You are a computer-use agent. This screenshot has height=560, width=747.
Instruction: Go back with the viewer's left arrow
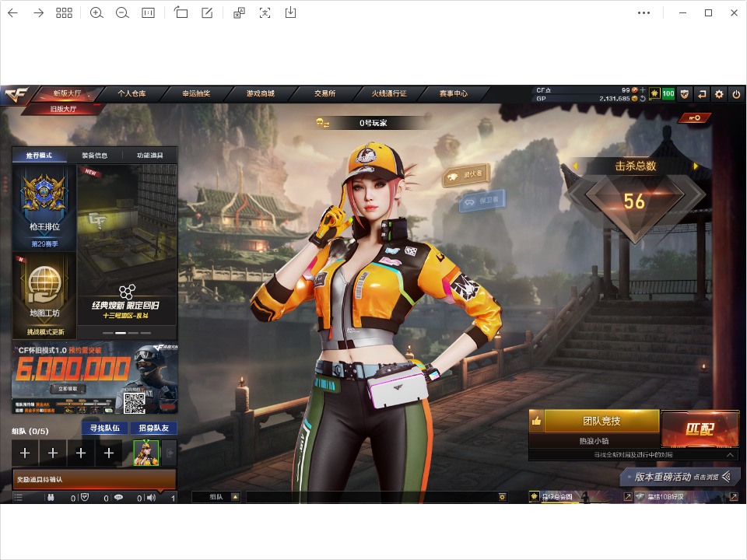tap(13, 13)
